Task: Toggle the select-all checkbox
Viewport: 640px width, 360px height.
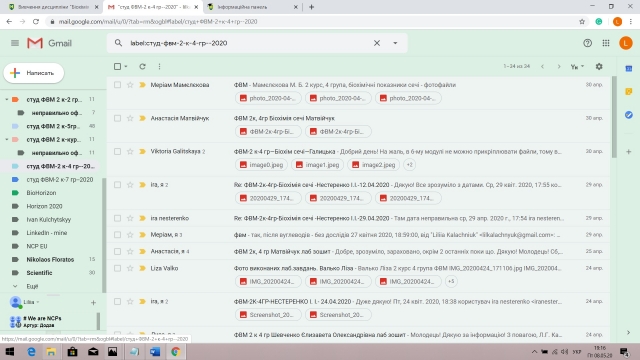Action: pyautogui.click(x=118, y=66)
